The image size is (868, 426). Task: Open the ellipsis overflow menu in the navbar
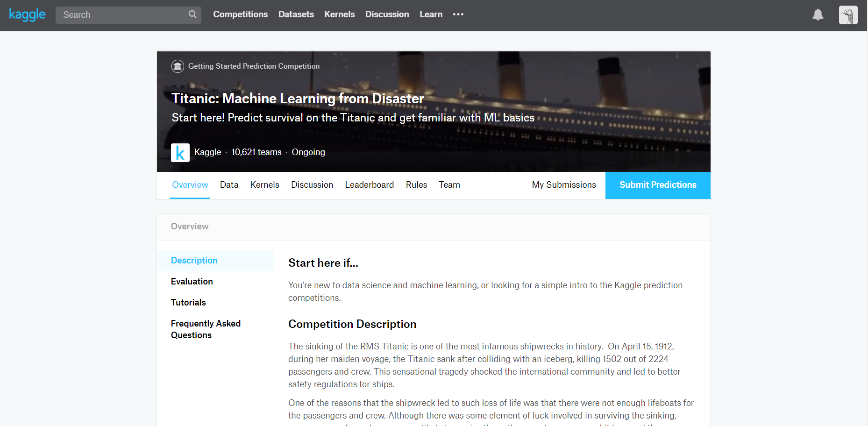pos(458,14)
